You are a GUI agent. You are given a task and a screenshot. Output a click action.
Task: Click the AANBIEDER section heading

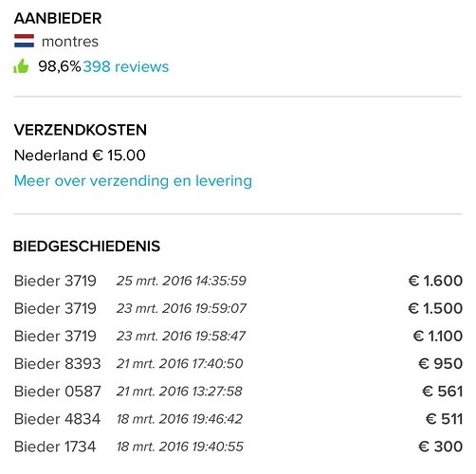click(58, 18)
